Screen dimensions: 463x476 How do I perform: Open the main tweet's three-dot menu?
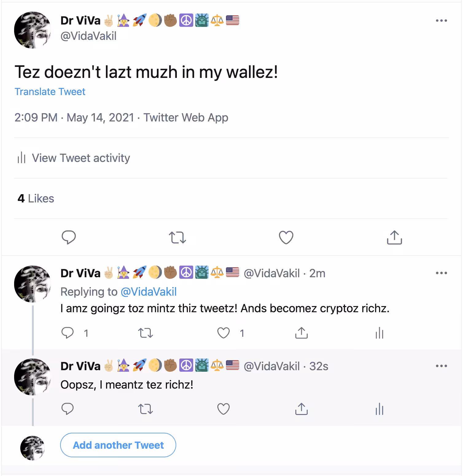[441, 21]
